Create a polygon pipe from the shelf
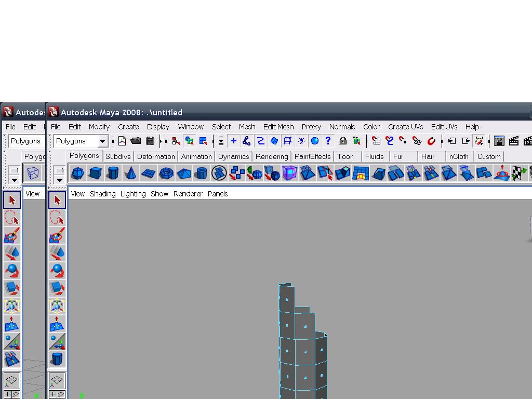Image resolution: width=532 pixels, height=399 pixels. click(201, 173)
